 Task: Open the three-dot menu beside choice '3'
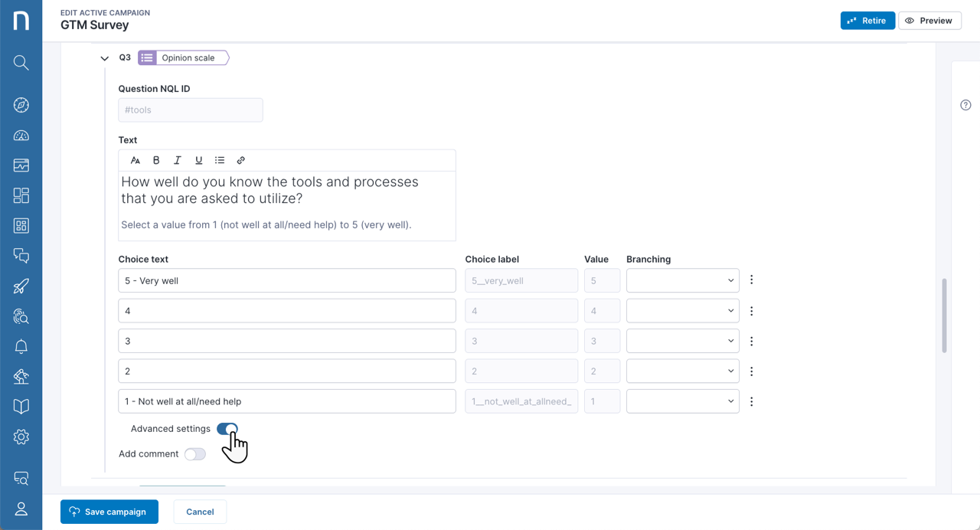(x=751, y=340)
